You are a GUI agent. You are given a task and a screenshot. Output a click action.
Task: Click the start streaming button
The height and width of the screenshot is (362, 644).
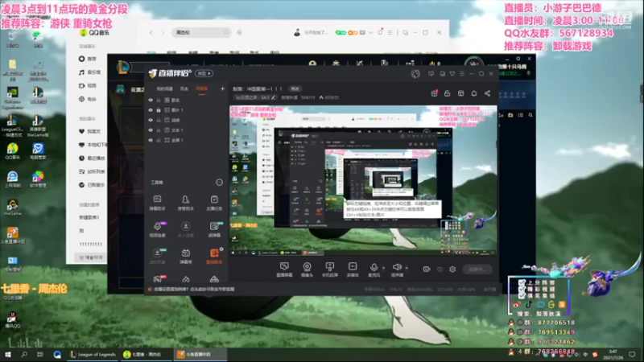(477, 269)
